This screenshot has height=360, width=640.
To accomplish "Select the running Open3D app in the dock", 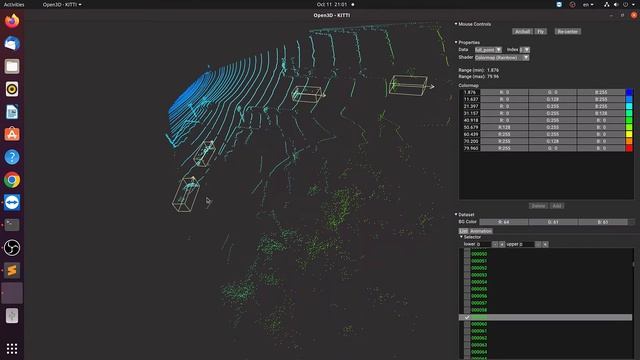I will [x=12, y=293].
